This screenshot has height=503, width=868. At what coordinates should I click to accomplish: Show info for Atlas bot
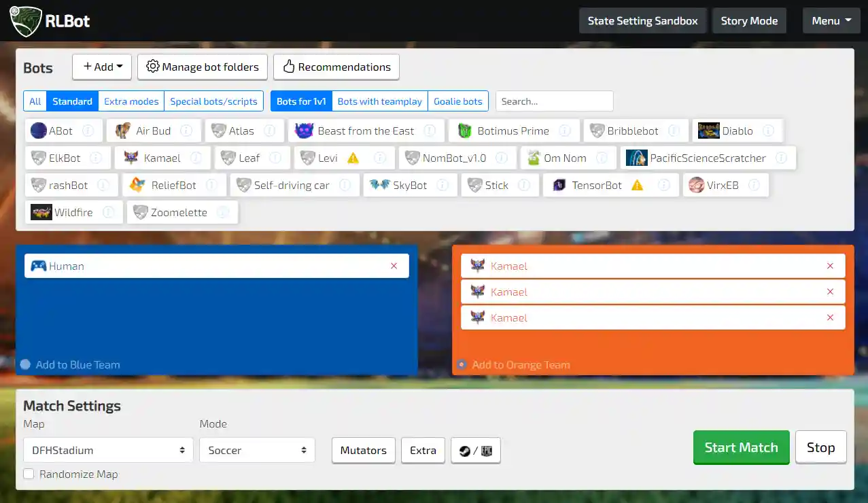click(x=270, y=131)
